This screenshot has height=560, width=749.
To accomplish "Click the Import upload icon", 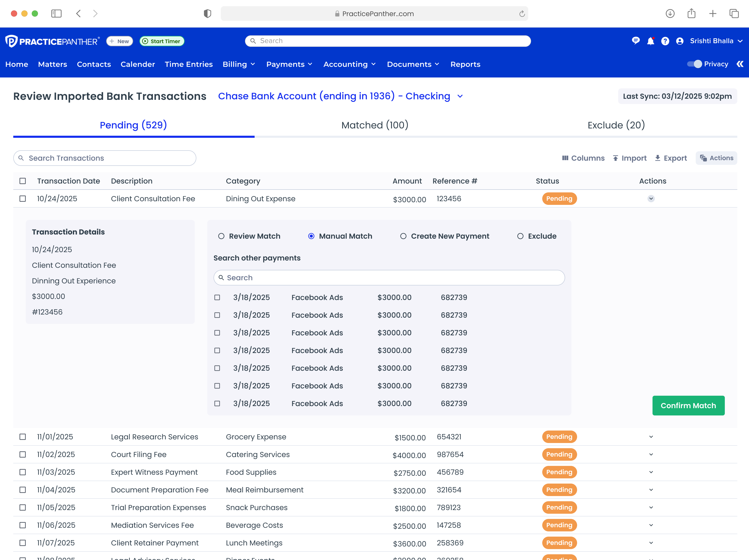I will coord(615,158).
